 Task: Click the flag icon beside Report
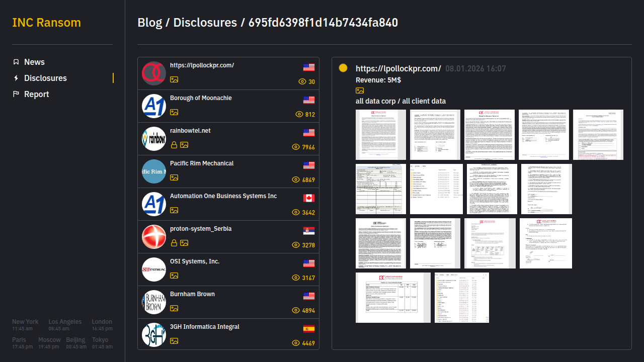coord(16,94)
